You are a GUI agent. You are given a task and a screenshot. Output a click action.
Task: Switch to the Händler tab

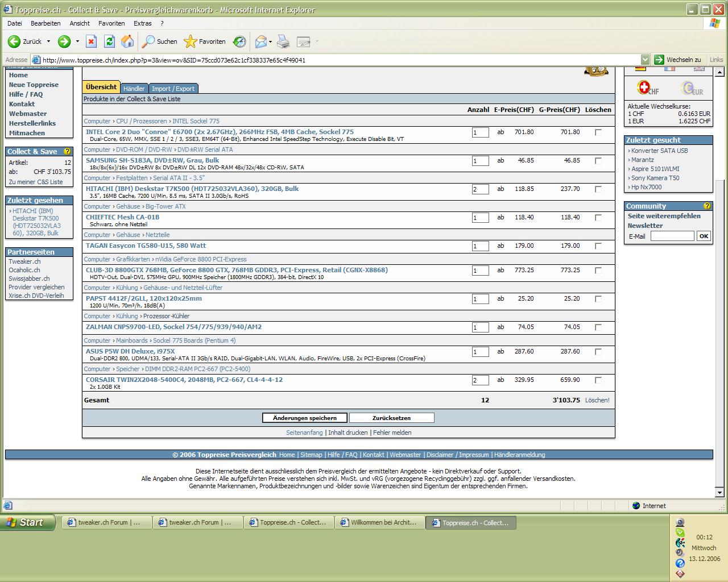click(x=134, y=89)
